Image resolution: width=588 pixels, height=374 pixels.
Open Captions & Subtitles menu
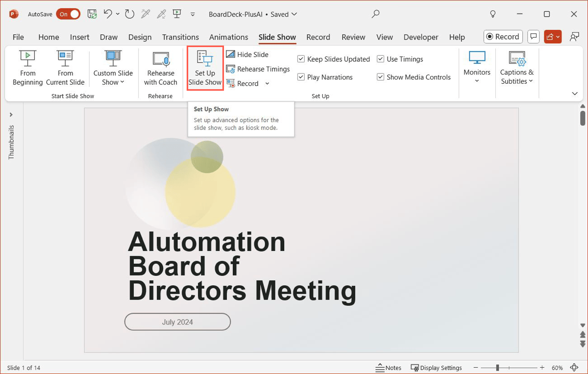tap(517, 68)
